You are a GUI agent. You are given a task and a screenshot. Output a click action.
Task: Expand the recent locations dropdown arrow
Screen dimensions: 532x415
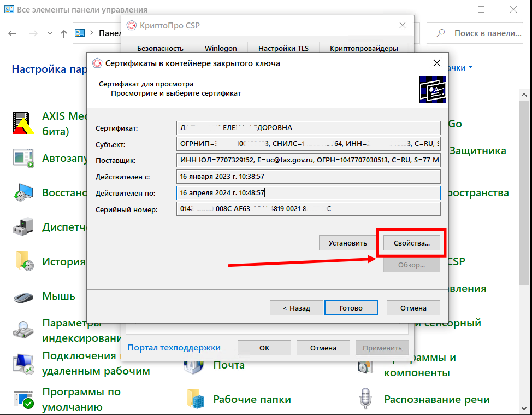[x=50, y=33]
